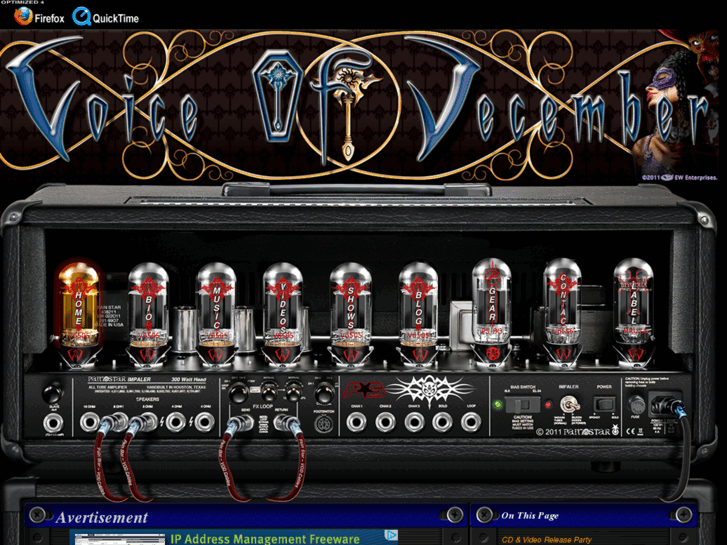Click the ad screenshot thumbnail image
The width and height of the screenshot is (727, 545).
point(120,539)
